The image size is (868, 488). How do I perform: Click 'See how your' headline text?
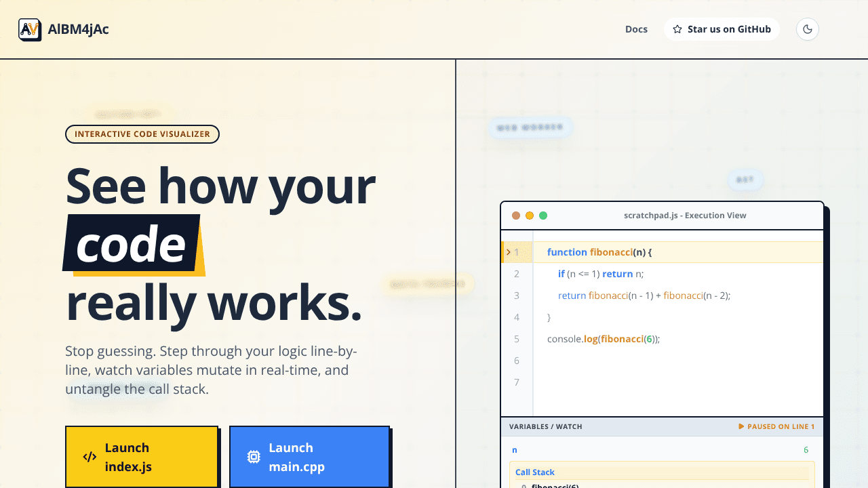[x=220, y=186]
